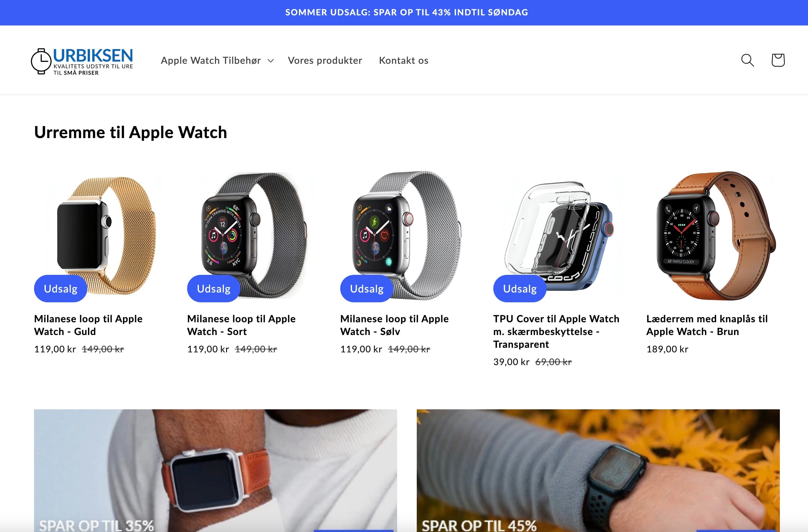Open the Læderrem med knaplås Brun link
Screen dimensions: 808x532
[707, 325]
